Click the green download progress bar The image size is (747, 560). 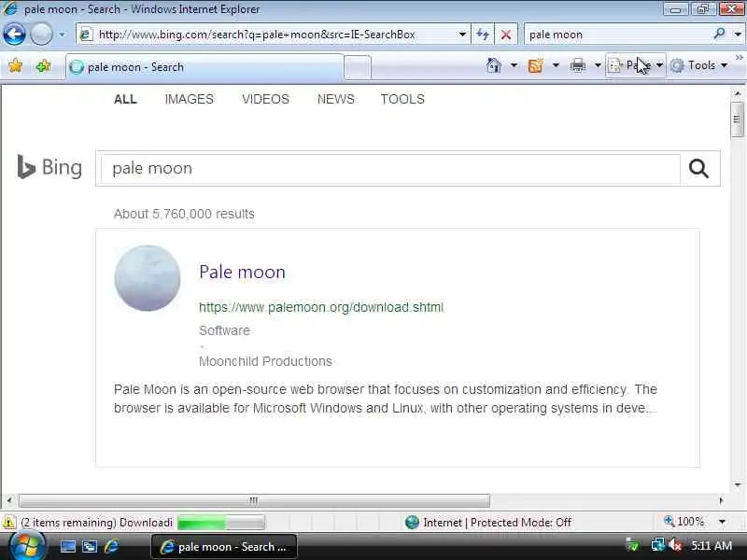click(220, 523)
